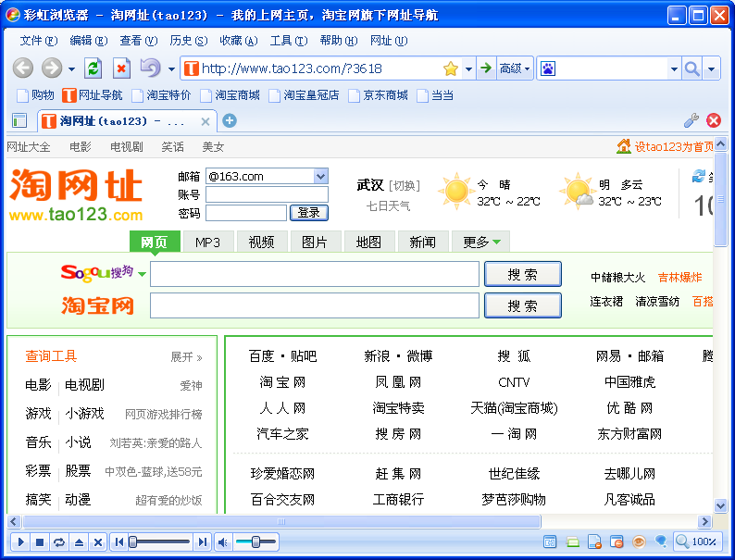Click the horizontal scrollbar thumb
Image resolution: width=735 pixels, height=560 pixels.
(x=281, y=521)
